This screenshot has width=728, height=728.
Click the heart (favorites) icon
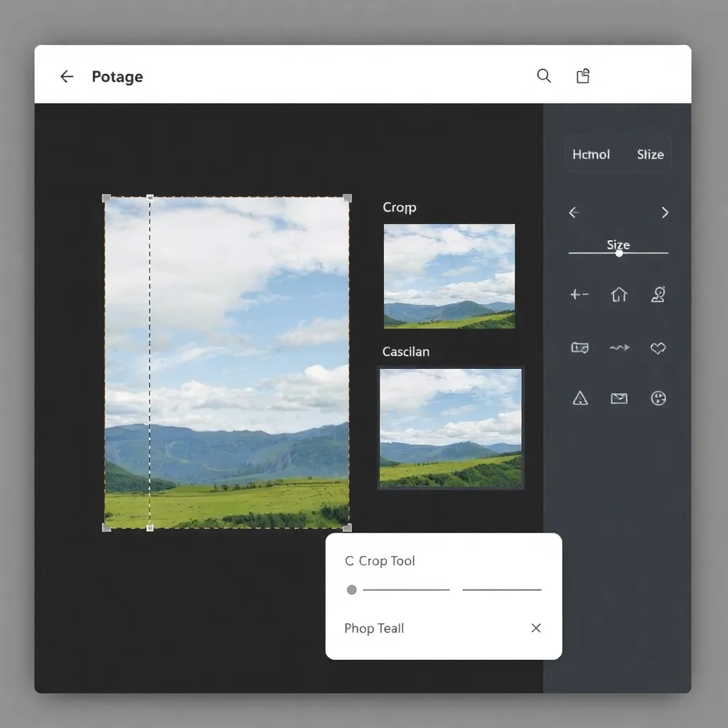coord(658,348)
